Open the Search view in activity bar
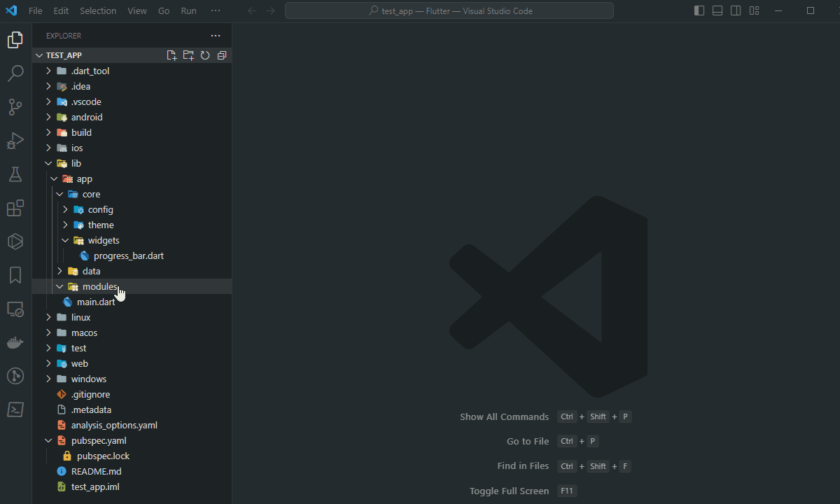The image size is (840, 504). tap(15, 73)
